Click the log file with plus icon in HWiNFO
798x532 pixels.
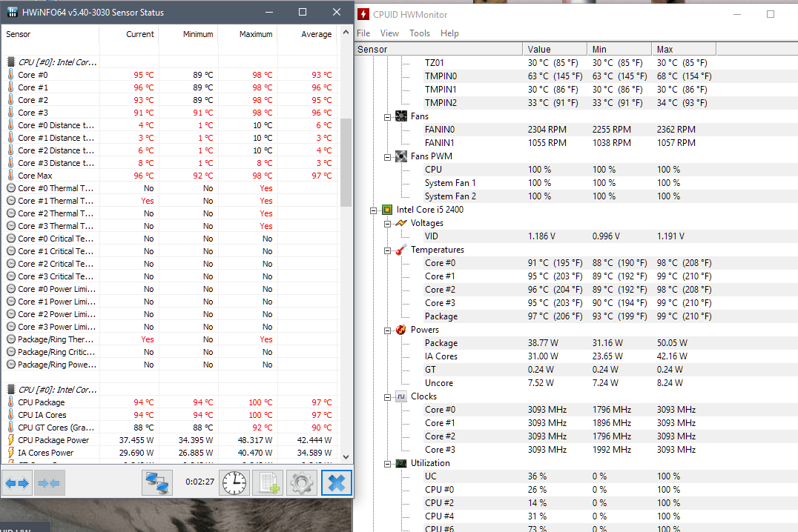pos(268,482)
